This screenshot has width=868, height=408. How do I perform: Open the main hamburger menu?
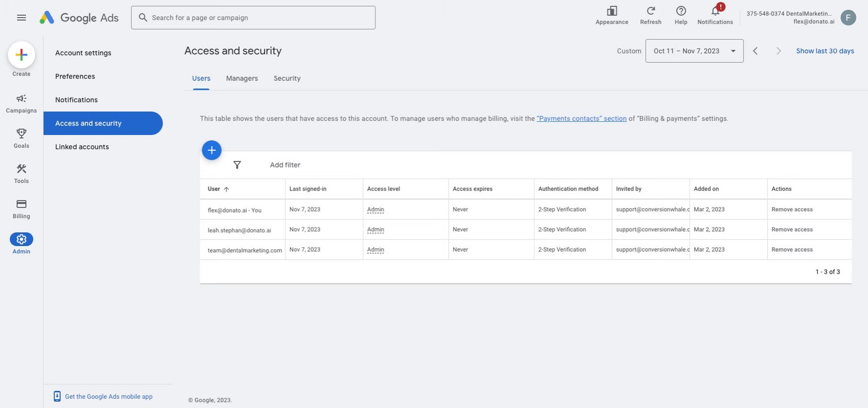click(x=22, y=18)
